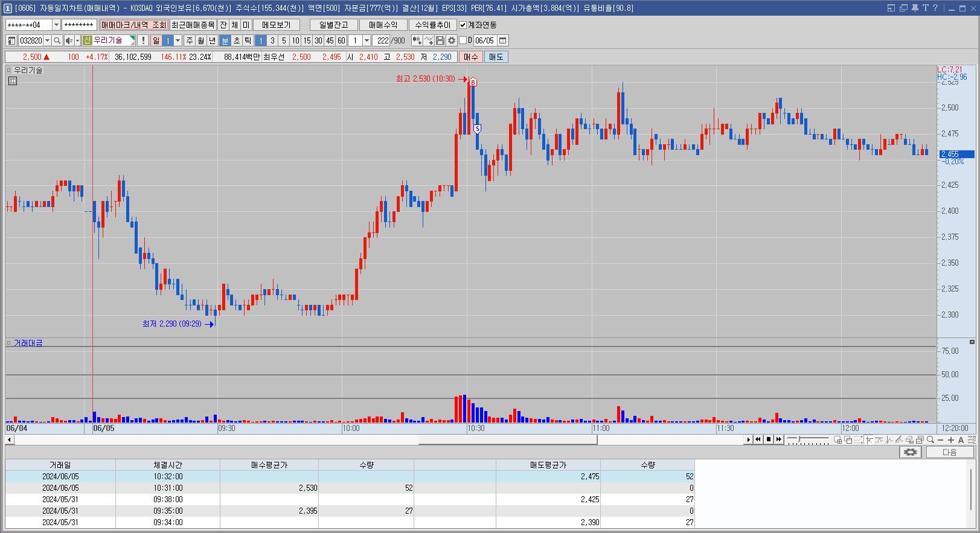Click the 일별잔고 button
980x533 pixels.
point(334,25)
